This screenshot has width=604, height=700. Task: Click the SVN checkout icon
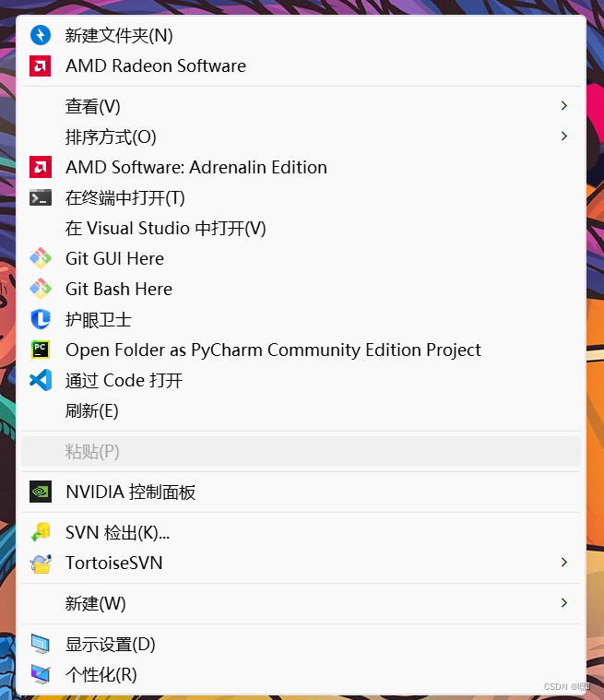click(x=41, y=532)
